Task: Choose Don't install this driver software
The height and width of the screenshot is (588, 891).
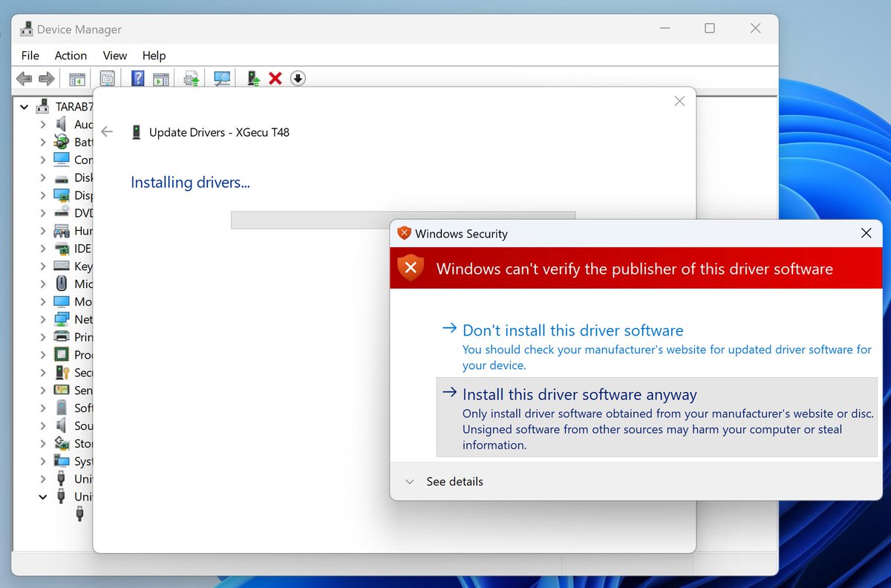Action: pos(657,347)
